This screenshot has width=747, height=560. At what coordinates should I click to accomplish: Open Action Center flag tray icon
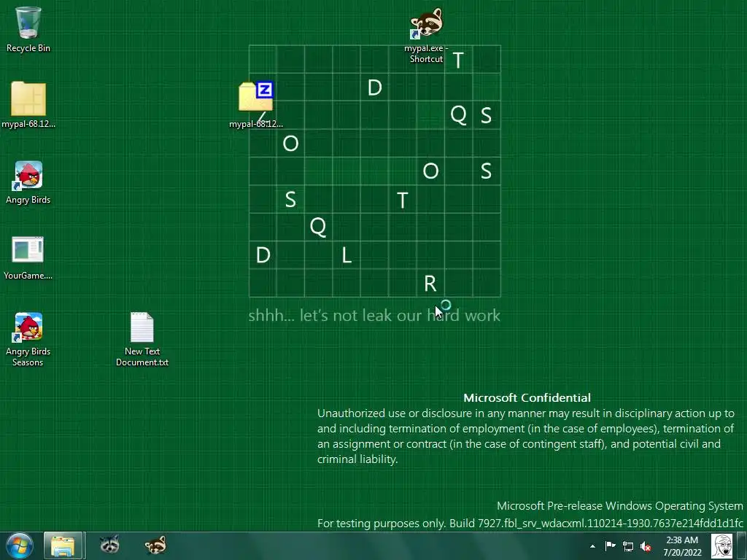(611, 546)
